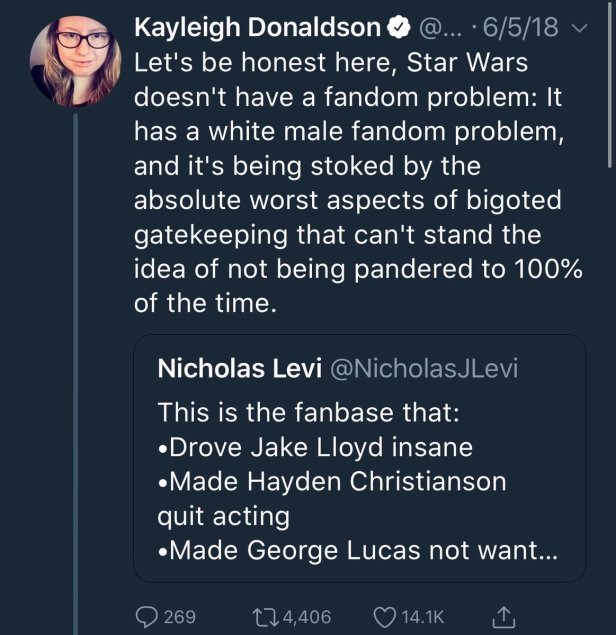Click the truncated @ handle
The height and width of the screenshot is (635, 616).
point(436,25)
